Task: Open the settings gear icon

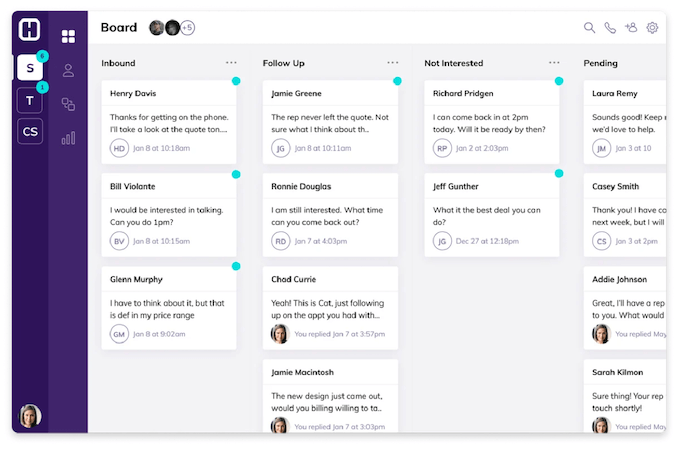Action: coord(652,28)
